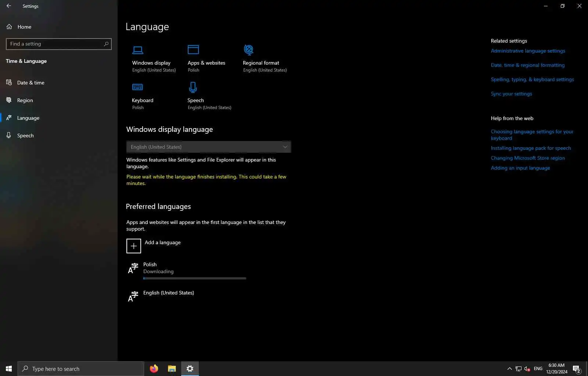Click the Regional format tile label

tap(261, 63)
